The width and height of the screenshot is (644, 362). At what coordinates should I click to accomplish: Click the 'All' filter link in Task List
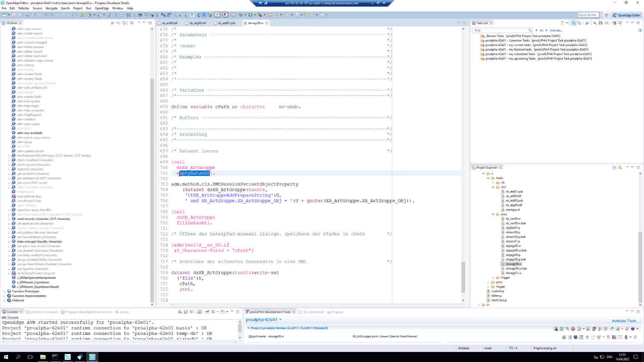pyautogui.click(x=541, y=31)
